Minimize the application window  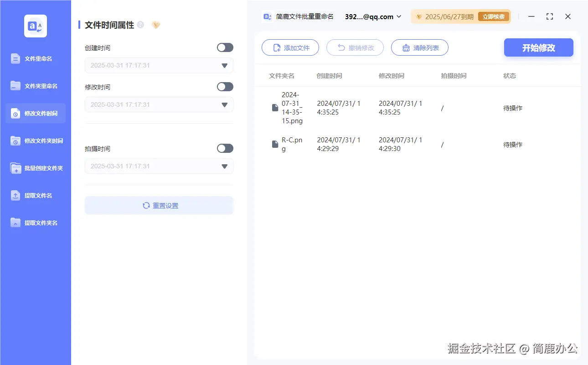coord(531,16)
